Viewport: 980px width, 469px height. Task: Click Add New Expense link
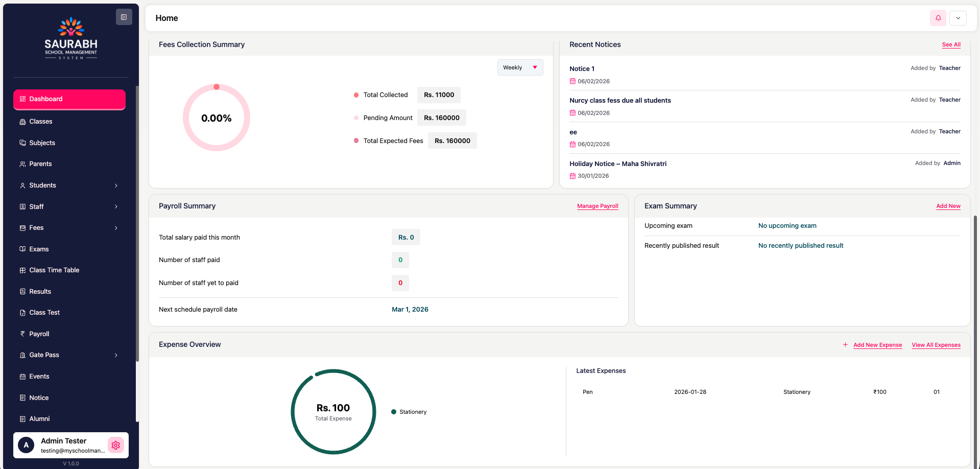877,345
